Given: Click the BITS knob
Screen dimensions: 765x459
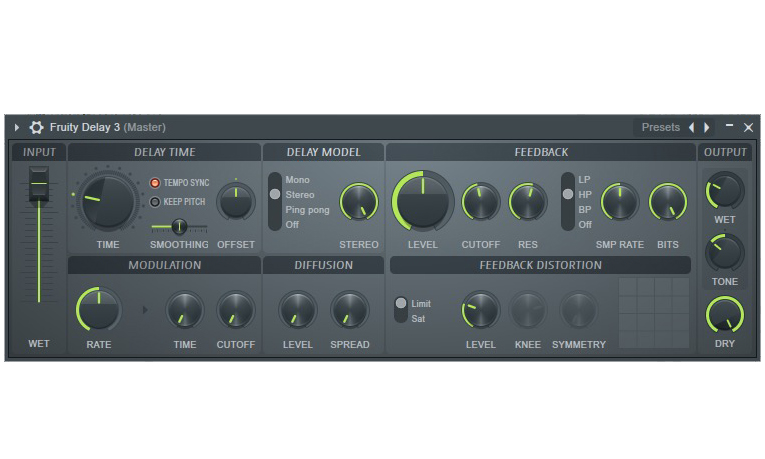Looking at the screenshot, I should coord(667,202).
